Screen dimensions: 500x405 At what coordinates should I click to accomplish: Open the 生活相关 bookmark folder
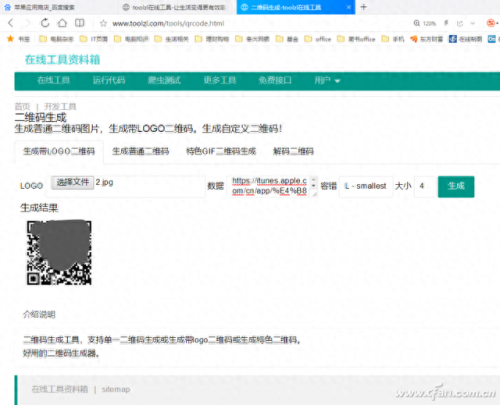tap(172, 39)
